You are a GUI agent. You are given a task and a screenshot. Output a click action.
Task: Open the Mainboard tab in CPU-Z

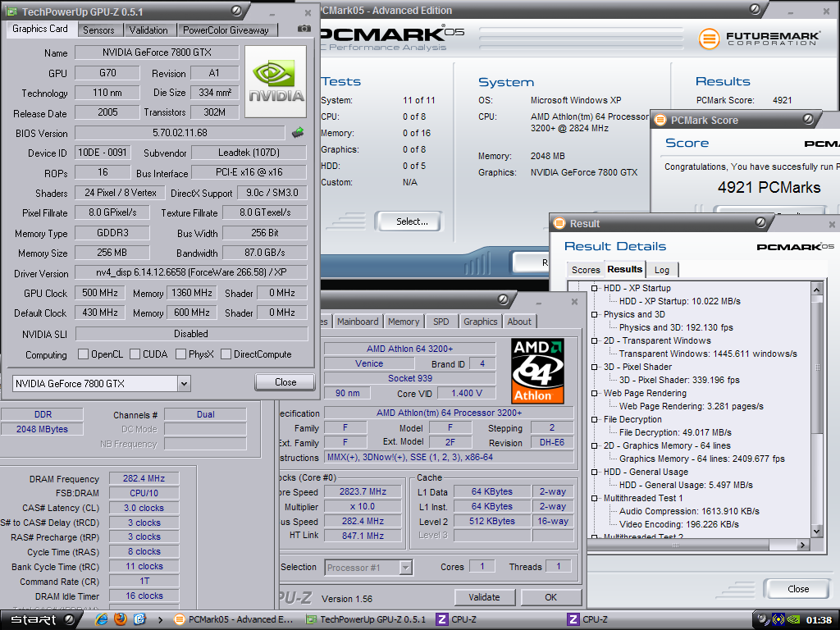[358, 322]
